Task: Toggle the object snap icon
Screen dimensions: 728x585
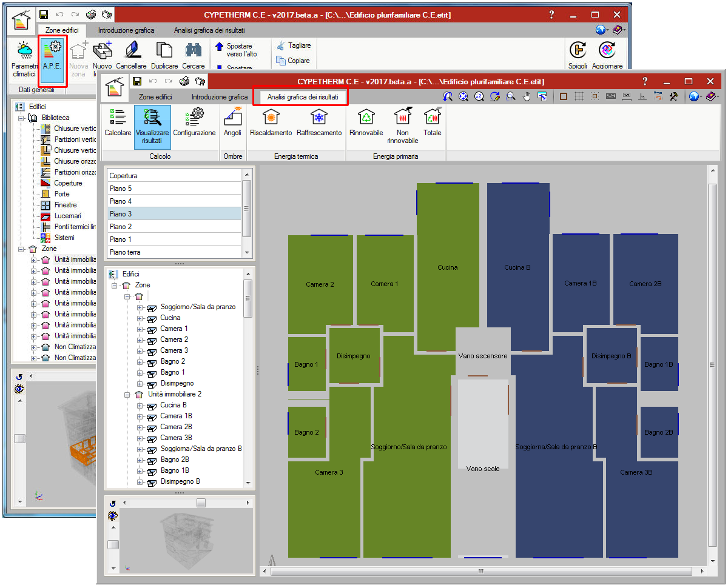Action: pyautogui.click(x=595, y=96)
